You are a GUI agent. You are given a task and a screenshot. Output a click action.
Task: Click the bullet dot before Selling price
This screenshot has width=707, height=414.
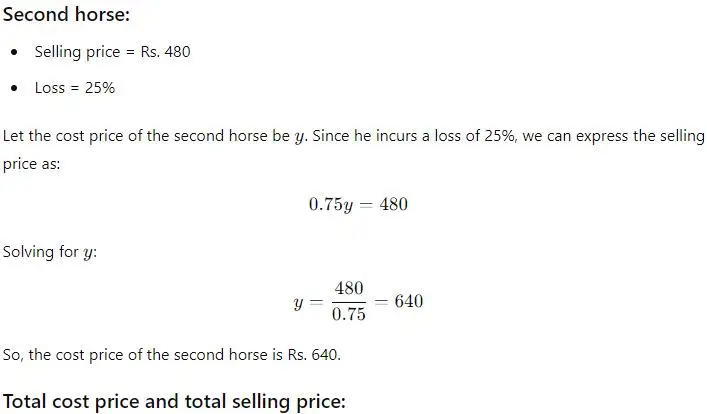pos(14,52)
